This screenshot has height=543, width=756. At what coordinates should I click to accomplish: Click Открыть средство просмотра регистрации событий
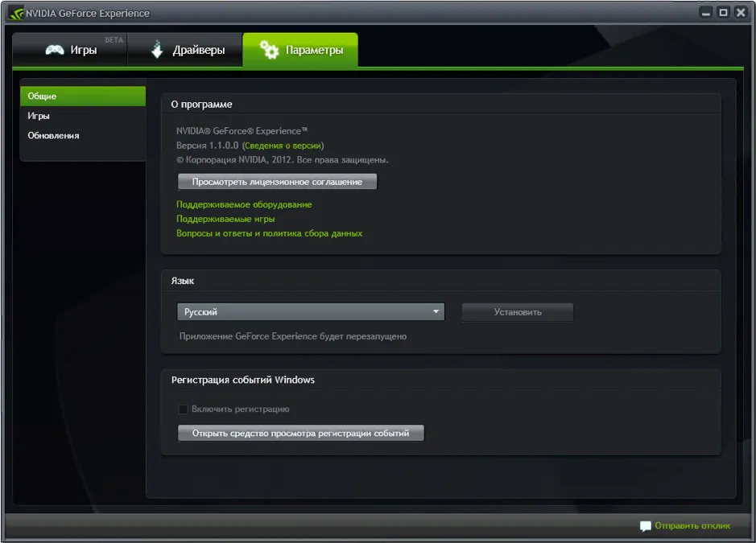point(301,433)
